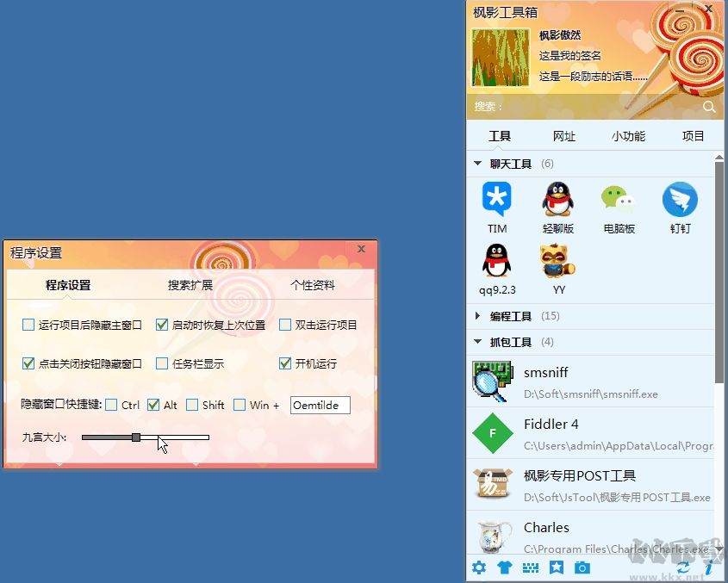This screenshot has width=728, height=583.
Task: Disable the 开机运行 checkbox
Action: click(285, 364)
